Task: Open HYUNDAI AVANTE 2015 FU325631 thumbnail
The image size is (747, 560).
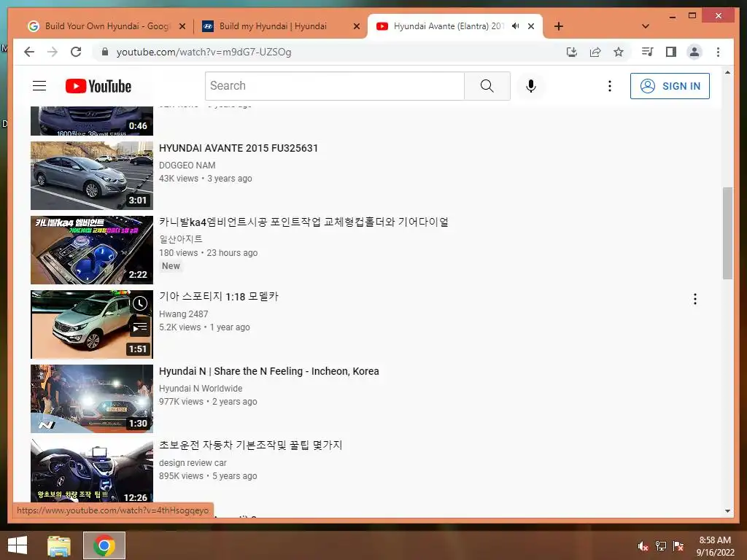Action: coord(92,176)
